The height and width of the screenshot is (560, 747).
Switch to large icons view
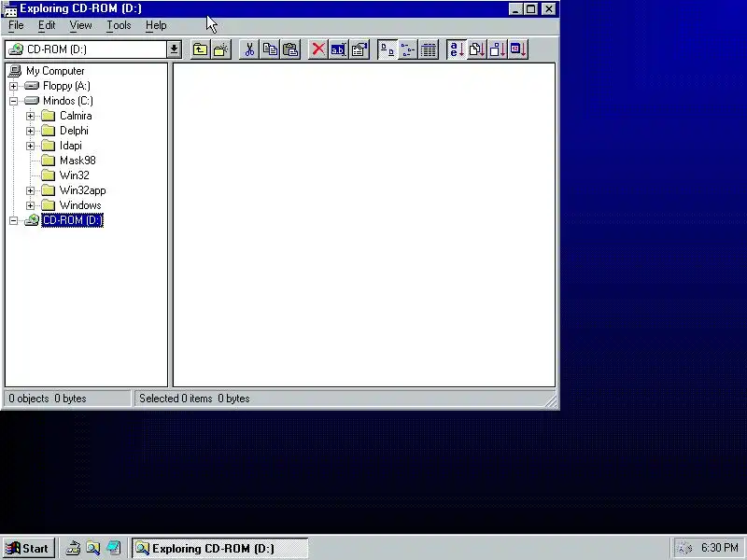(x=388, y=49)
